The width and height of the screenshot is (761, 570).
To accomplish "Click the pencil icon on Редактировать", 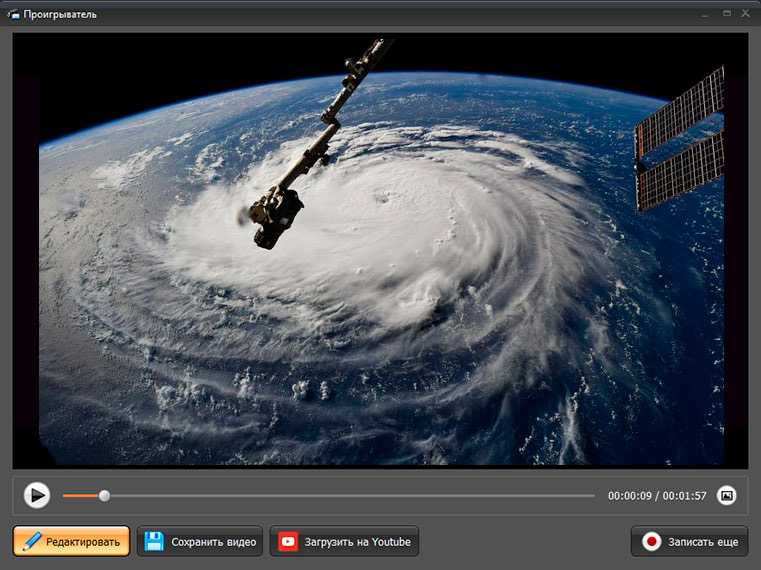I will click(33, 541).
